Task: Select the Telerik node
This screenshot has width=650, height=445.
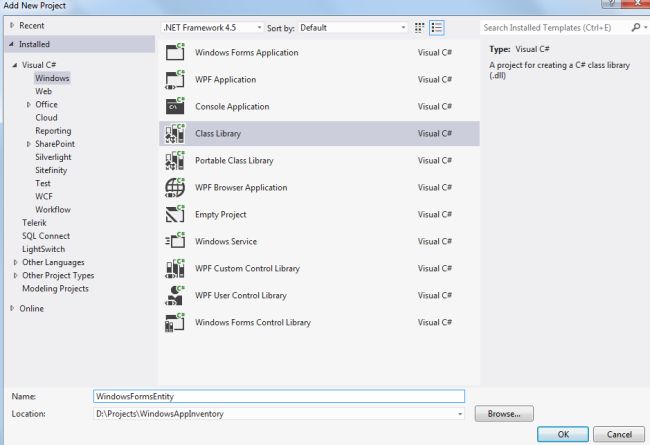Action: pos(34,223)
